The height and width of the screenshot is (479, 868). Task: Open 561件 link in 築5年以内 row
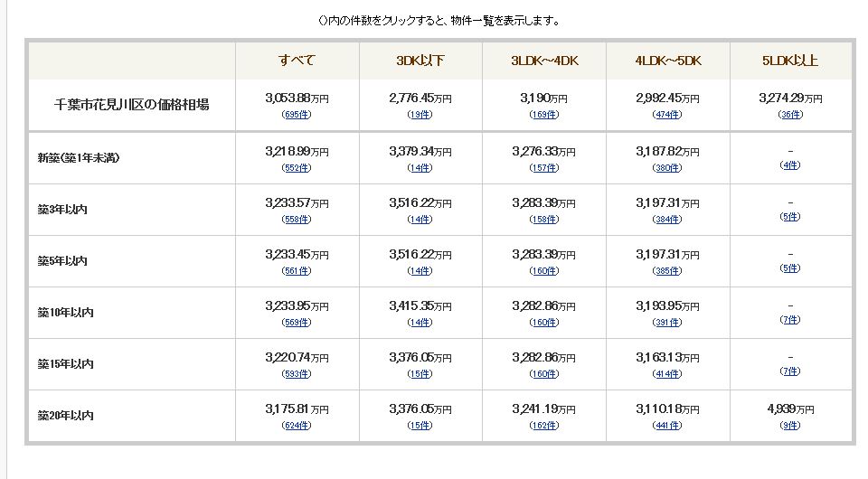click(x=297, y=270)
